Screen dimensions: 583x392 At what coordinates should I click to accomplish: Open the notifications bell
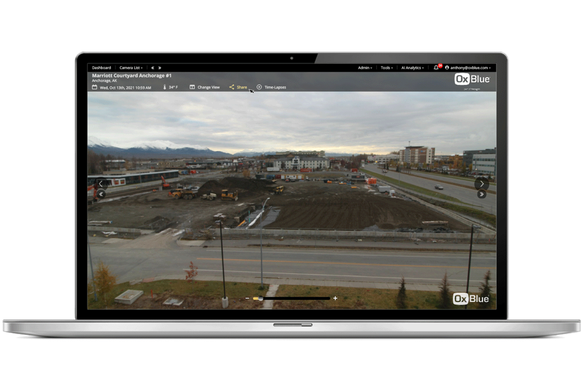pos(435,68)
